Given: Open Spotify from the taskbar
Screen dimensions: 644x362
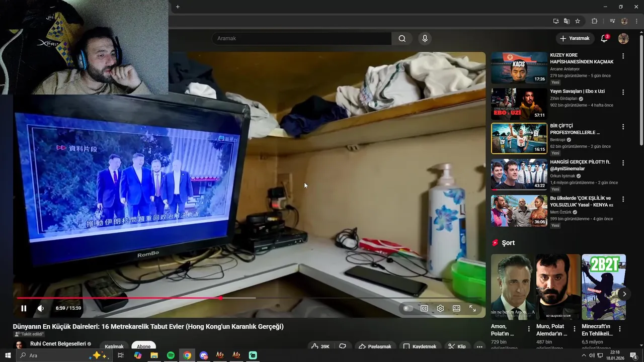Looking at the screenshot, I should pos(171,355).
